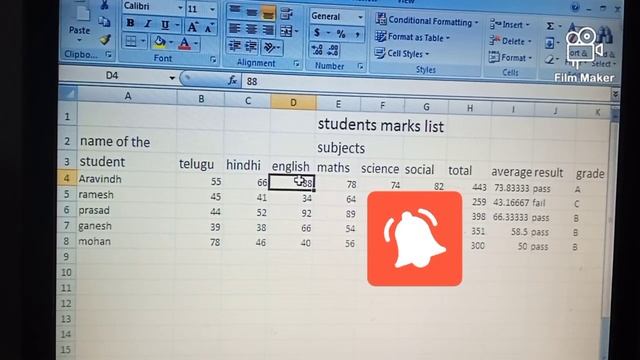Open the General number format dropdown

click(x=360, y=17)
